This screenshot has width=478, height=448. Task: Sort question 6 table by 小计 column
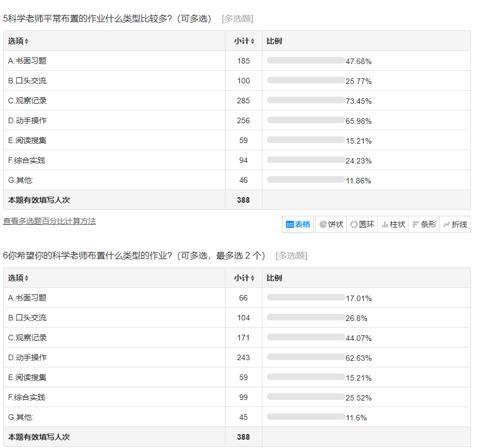[244, 278]
